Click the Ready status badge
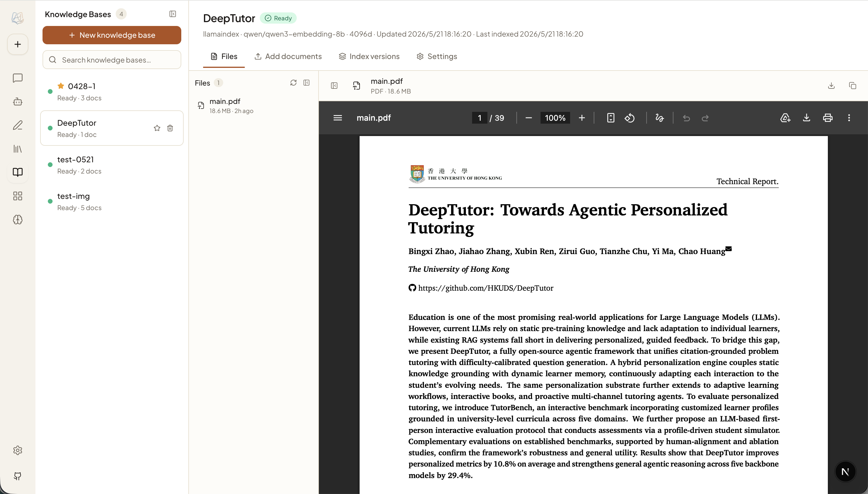This screenshot has width=868, height=494. 278,18
